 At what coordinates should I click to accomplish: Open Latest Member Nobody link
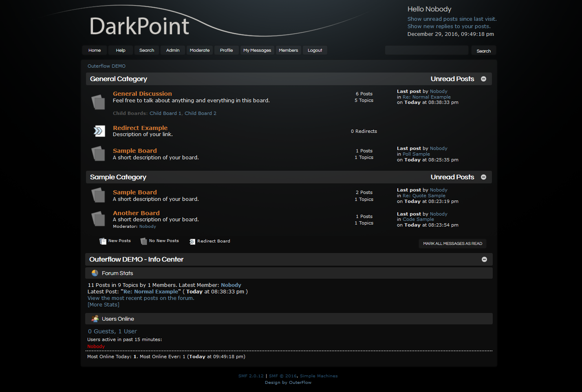[x=231, y=285]
